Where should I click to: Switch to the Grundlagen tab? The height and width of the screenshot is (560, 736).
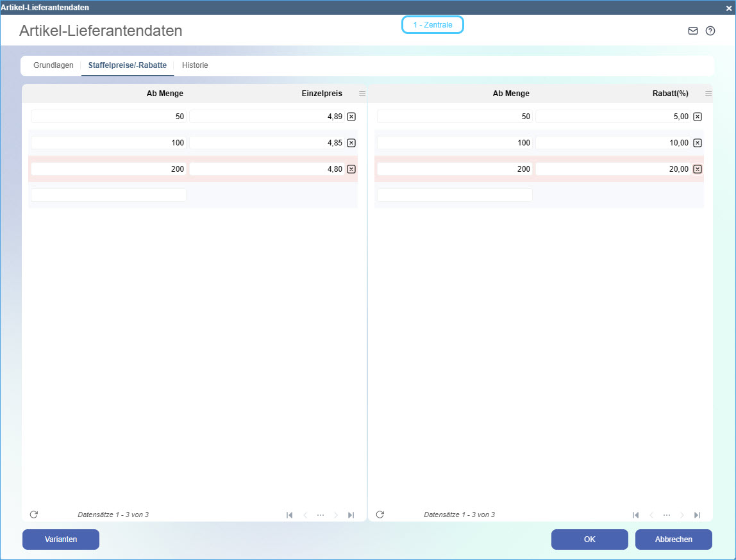53,65
